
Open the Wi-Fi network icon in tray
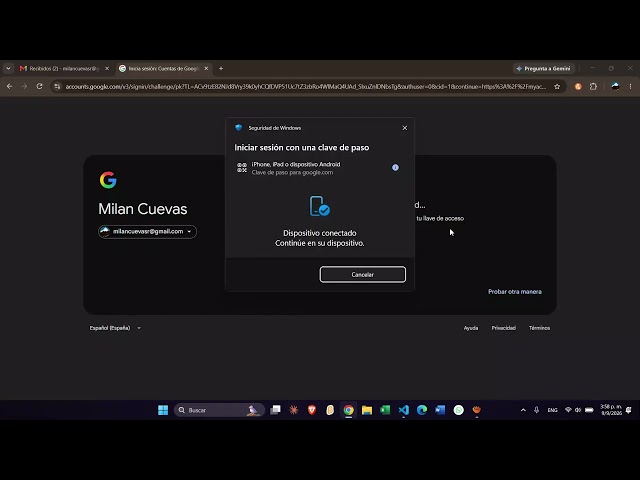568,410
